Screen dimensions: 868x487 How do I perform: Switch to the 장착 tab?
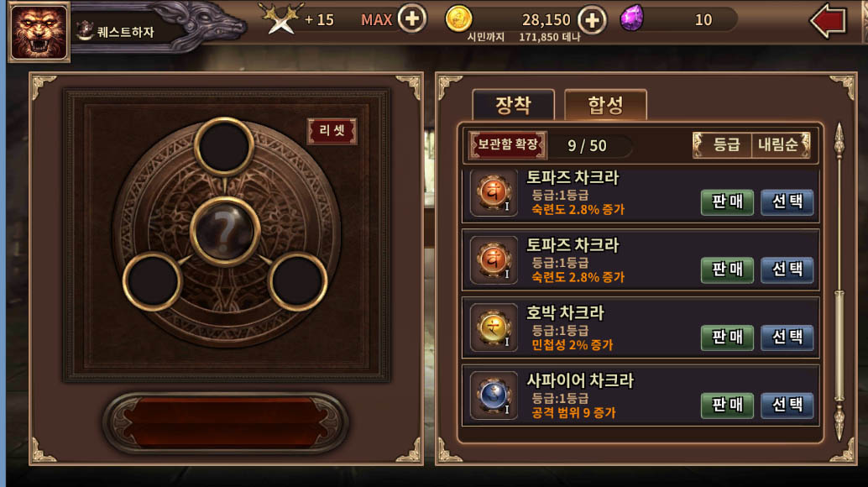(x=513, y=105)
